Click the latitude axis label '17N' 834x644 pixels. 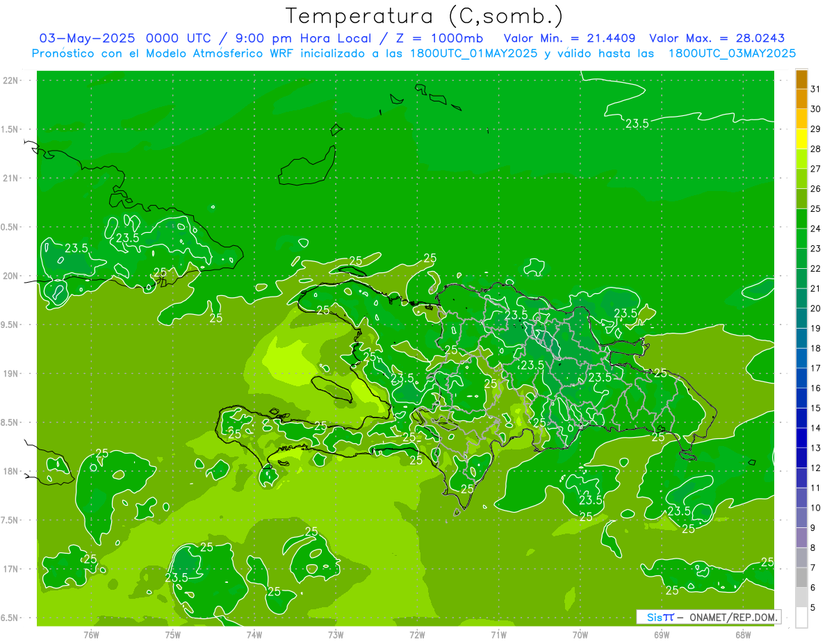click(10, 570)
